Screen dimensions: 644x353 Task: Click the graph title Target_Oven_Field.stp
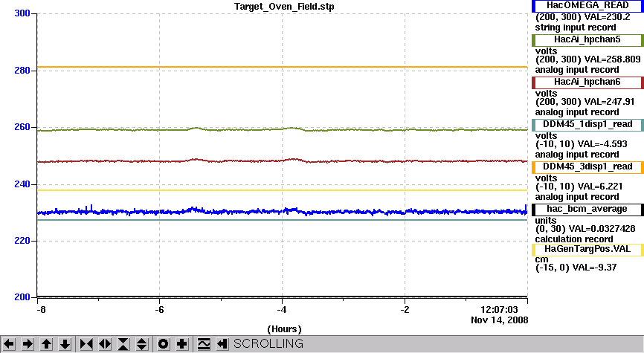point(284,7)
